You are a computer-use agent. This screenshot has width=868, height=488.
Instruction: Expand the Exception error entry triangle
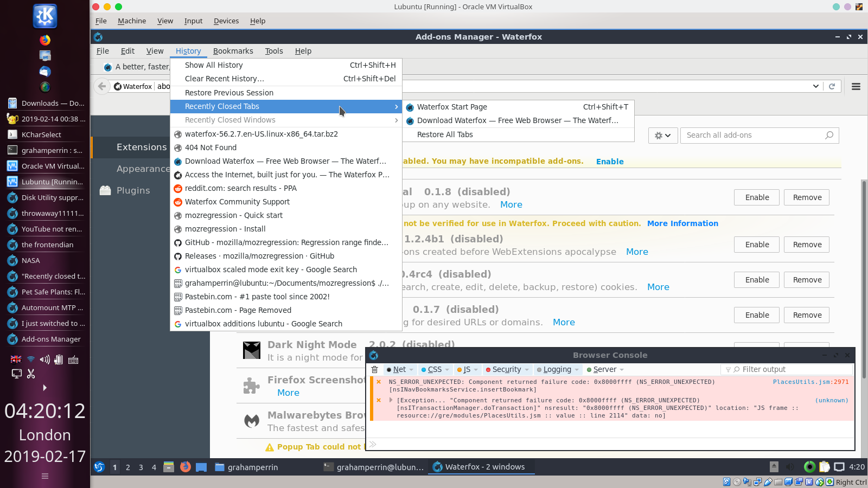(x=391, y=400)
